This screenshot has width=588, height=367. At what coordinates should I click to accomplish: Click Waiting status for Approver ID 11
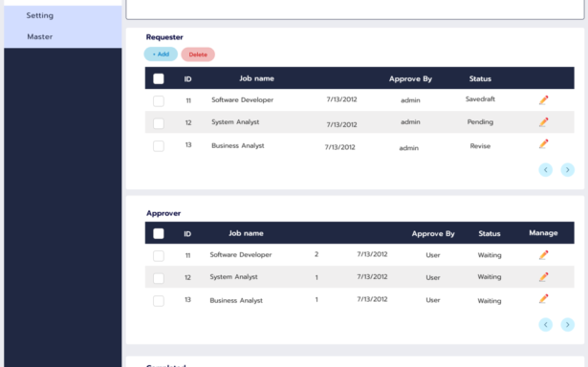coord(490,255)
